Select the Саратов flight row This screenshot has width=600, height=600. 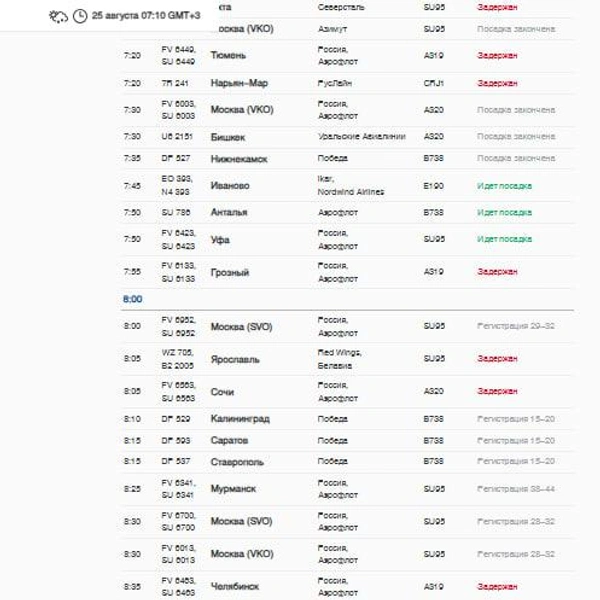click(347, 440)
